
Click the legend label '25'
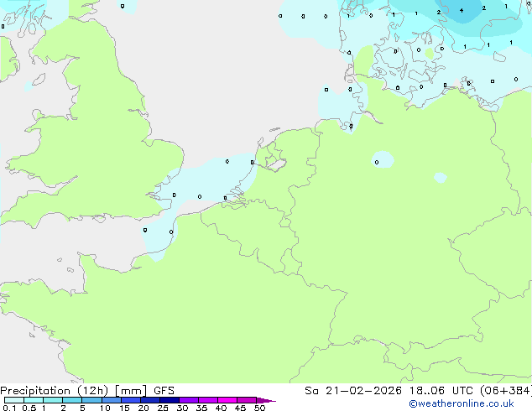pyautogui.click(x=163, y=408)
